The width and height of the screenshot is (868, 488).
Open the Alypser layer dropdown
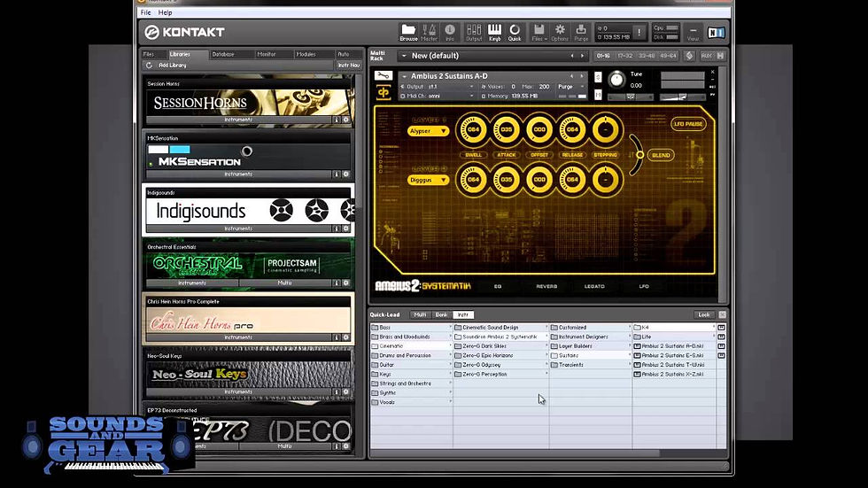tap(428, 131)
